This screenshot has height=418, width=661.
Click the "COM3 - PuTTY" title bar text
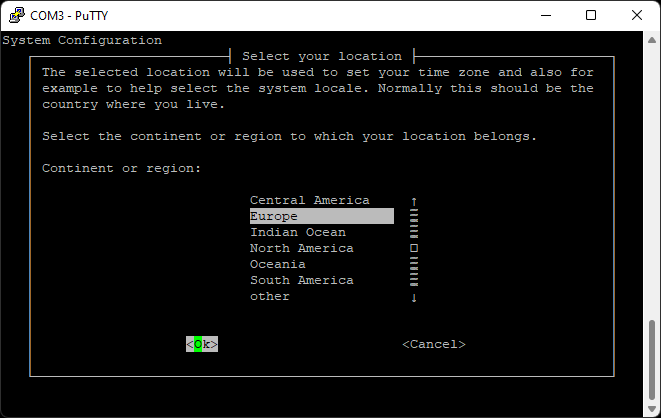(72, 15)
